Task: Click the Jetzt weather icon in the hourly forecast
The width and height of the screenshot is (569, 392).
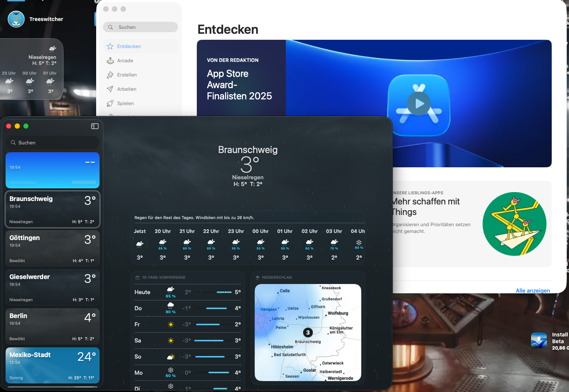Action: (x=140, y=244)
